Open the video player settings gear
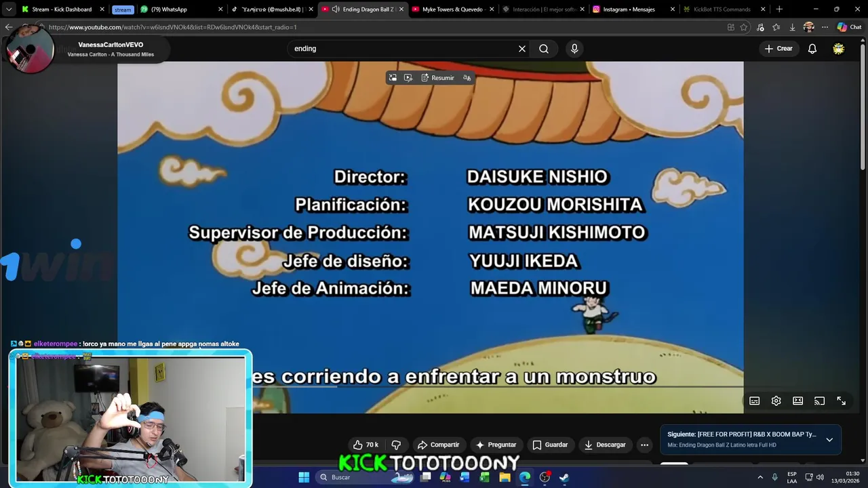The height and width of the screenshot is (488, 868). [776, 401]
